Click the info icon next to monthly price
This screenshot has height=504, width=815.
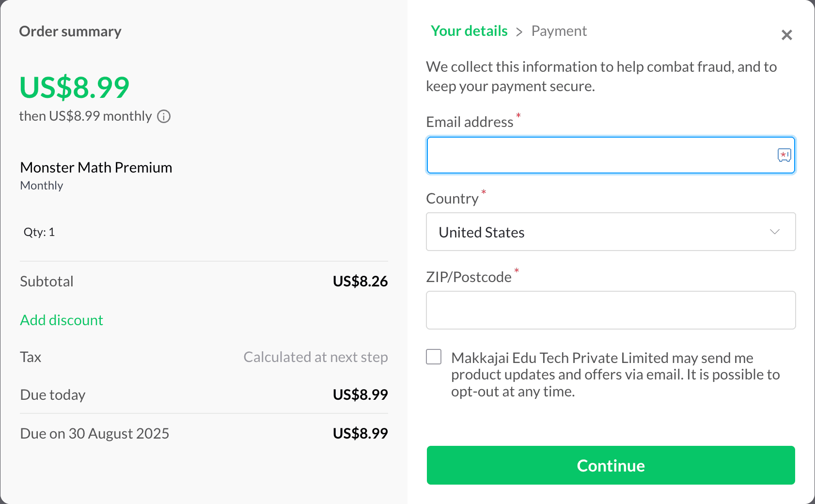tap(164, 116)
